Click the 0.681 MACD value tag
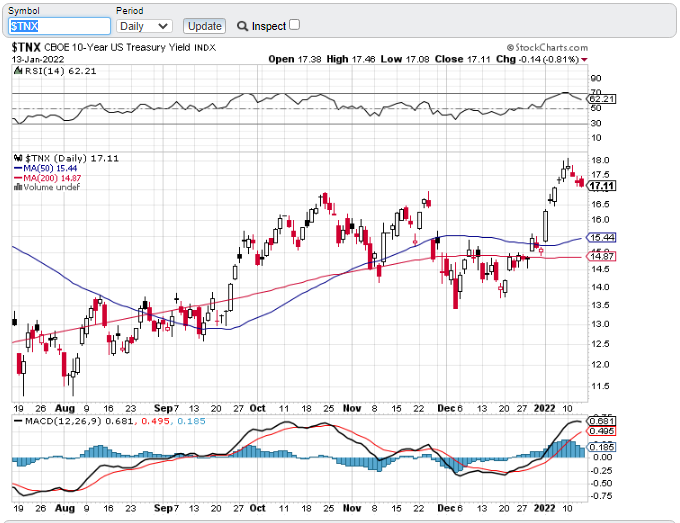Viewport: 680px width, 523px height. [x=601, y=421]
